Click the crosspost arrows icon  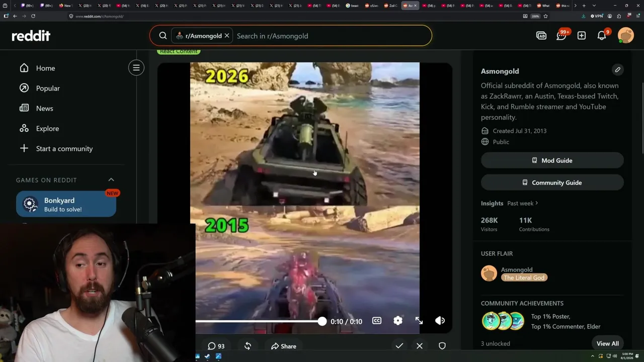tap(248, 346)
